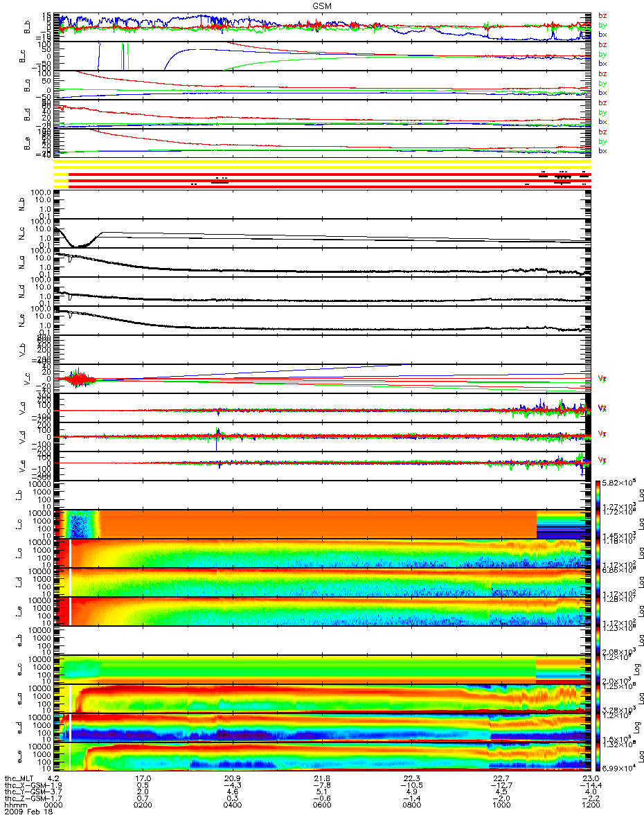644x831 pixels.
Task: Click the N_b axis label
Action: point(22,205)
